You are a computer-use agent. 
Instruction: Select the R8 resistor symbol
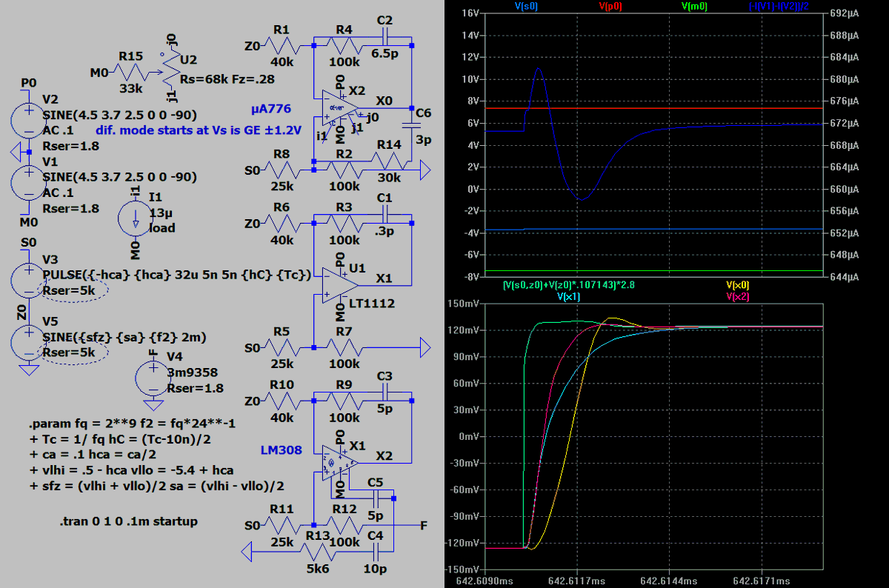click(282, 170)
